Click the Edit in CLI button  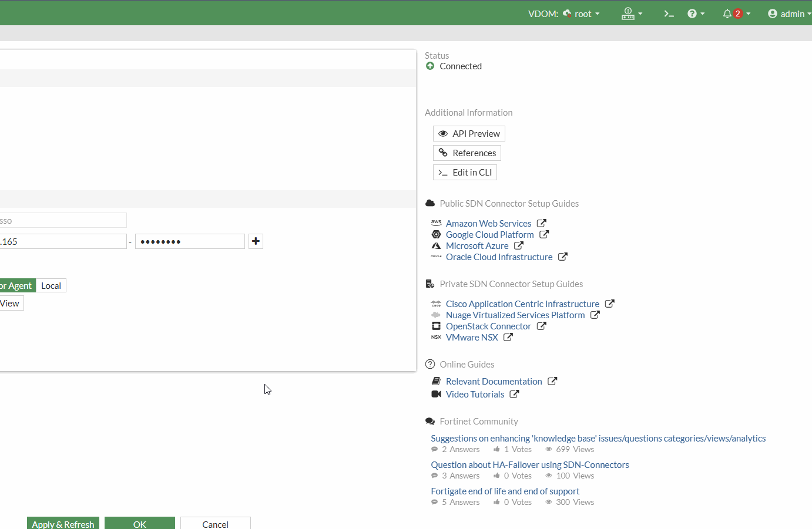(465, 173)
